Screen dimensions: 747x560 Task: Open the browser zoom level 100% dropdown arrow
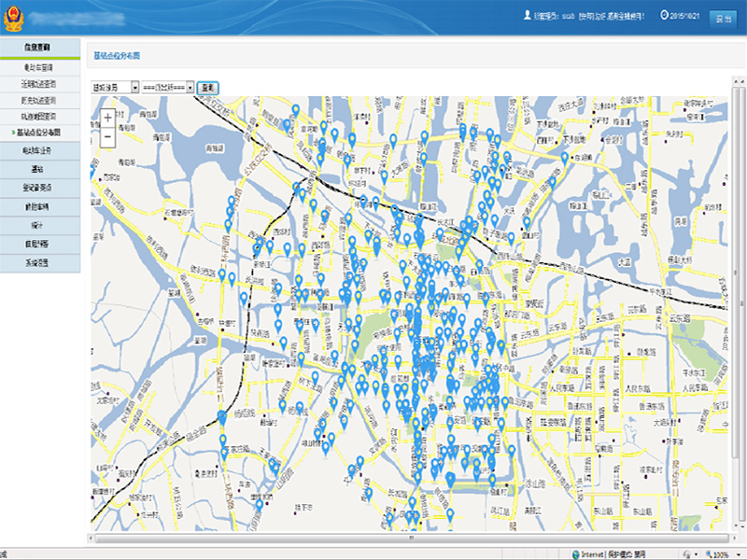739,553
